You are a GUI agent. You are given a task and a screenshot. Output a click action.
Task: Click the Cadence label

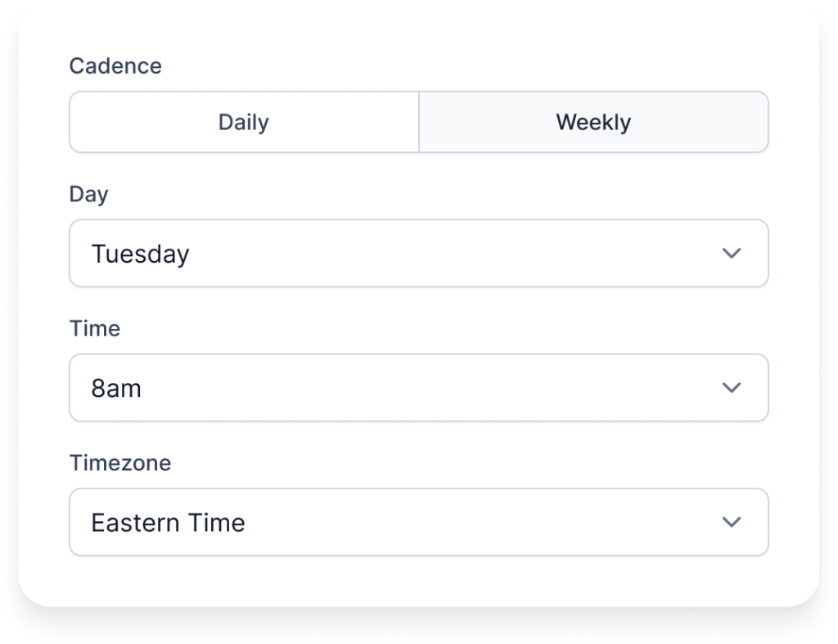tap(115, 66)
